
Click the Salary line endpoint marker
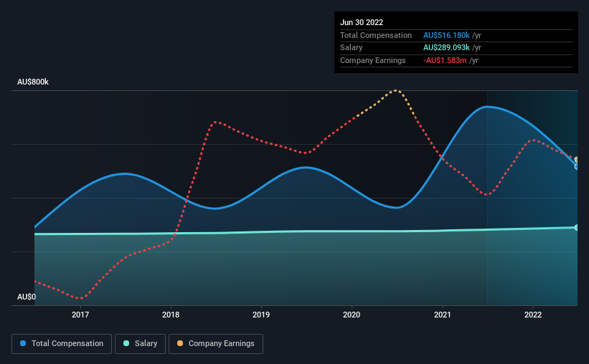point(577,227)
